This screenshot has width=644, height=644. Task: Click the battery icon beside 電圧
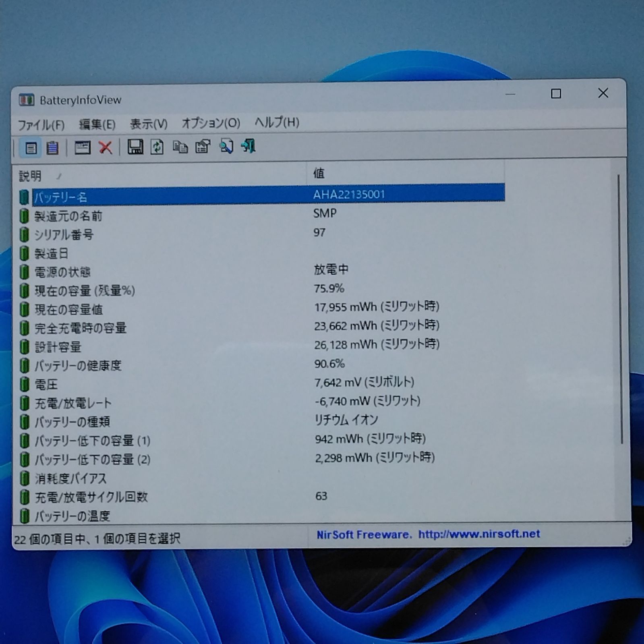(x=25, y=385)
